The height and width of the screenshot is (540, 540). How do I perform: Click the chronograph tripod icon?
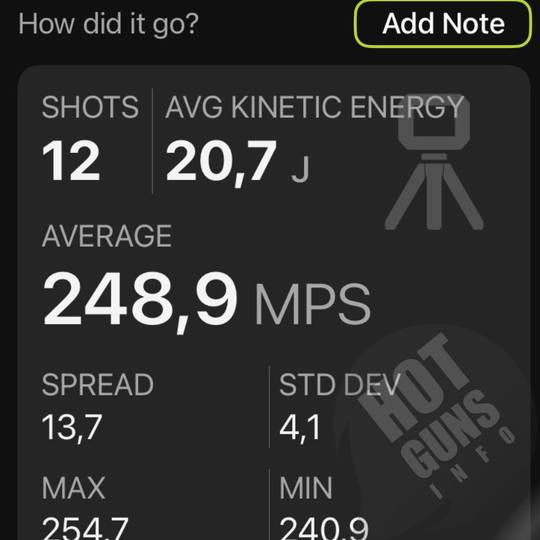[x=434, y=162]
